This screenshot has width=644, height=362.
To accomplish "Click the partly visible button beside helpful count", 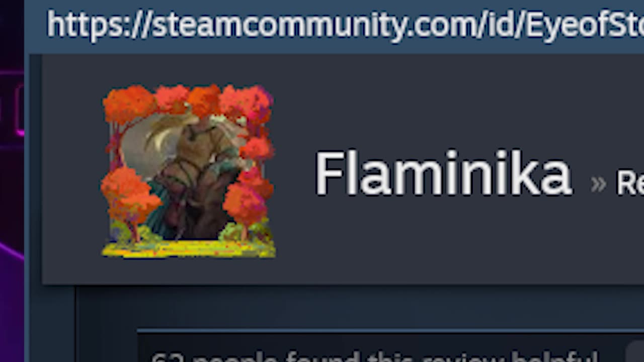I will point(635,352).
